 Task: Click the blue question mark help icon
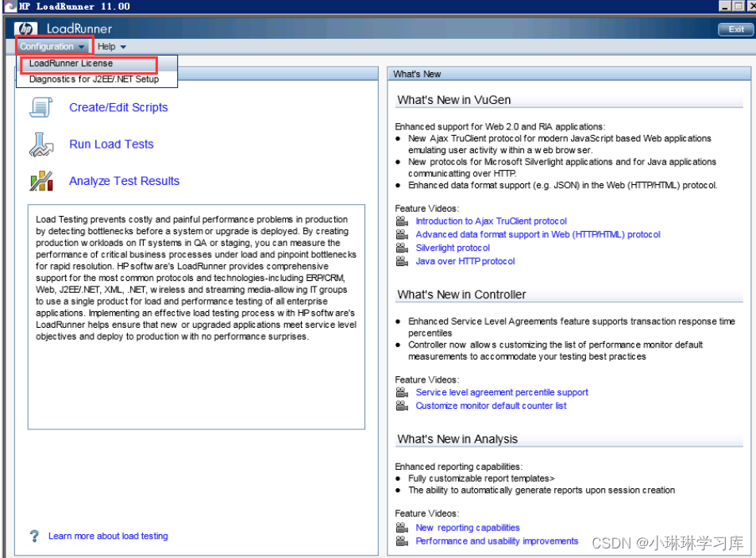coord(33,536)
